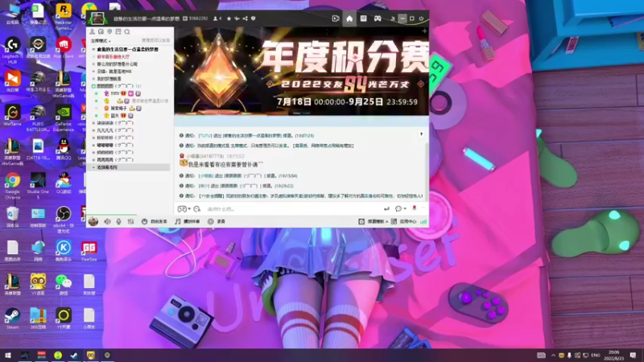Open the [TUTU] user link in chat notice
The height and width of the screenshot is (362, 644).
[x=205, y=135]
